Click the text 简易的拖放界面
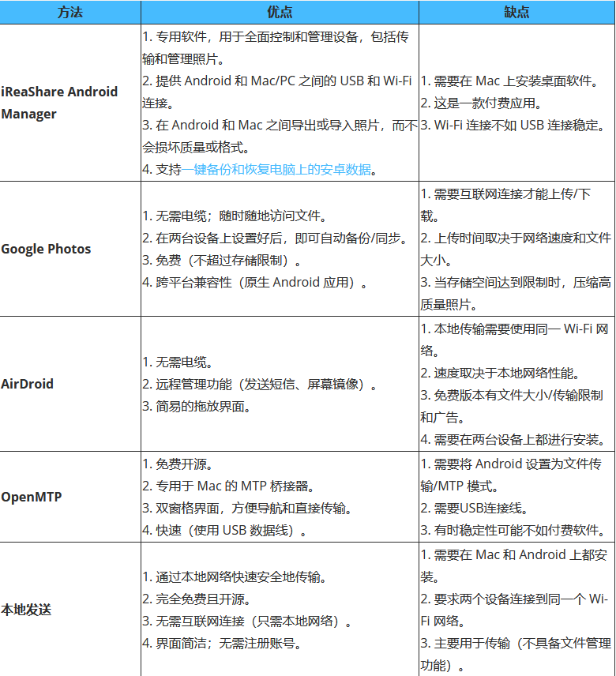This screenshot has width=616, height=676. pos(200,406)
